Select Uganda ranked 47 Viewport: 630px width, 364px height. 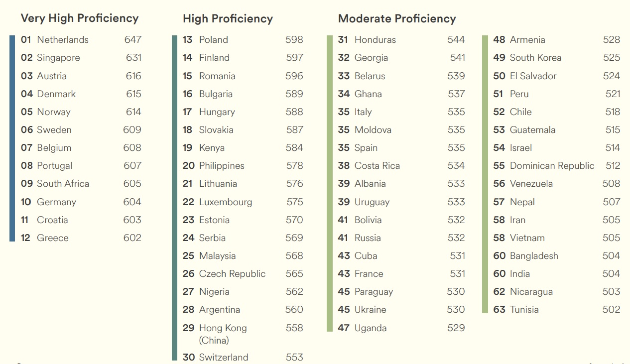(x=401, y=328)
